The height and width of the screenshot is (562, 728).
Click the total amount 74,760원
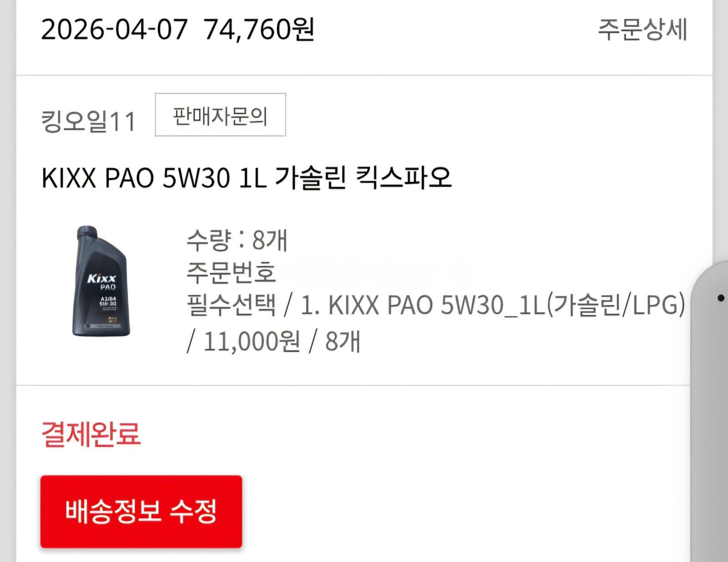[x=259, y=30]
